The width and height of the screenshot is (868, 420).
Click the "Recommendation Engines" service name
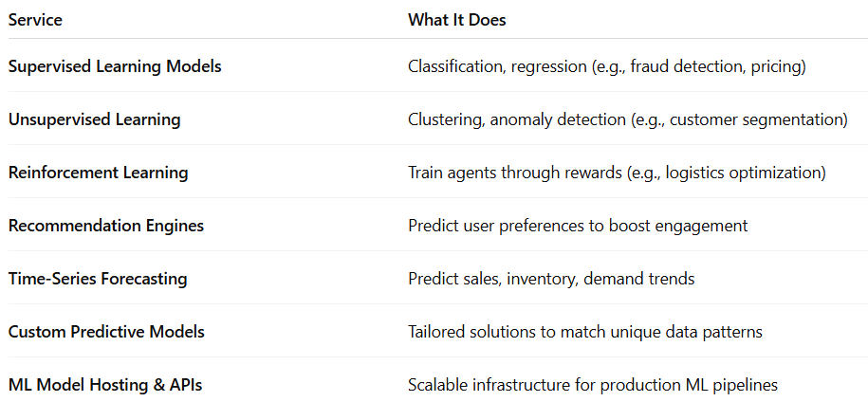click(106, 226)
